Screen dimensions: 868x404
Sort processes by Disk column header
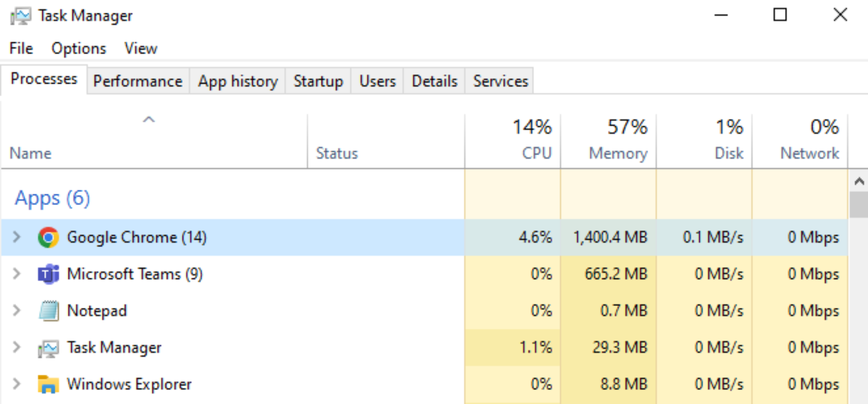click(704, 141)
